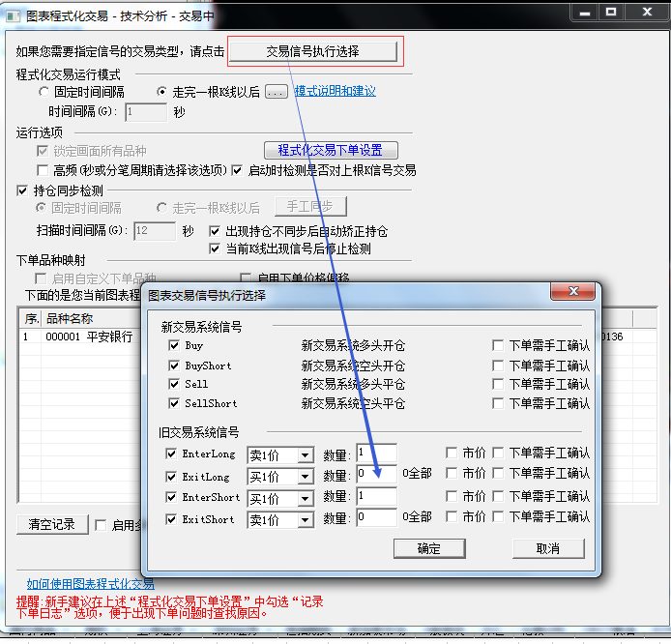Click the 清空记录 button
This screenshot has width=671, height=644.
click(51, 524)
